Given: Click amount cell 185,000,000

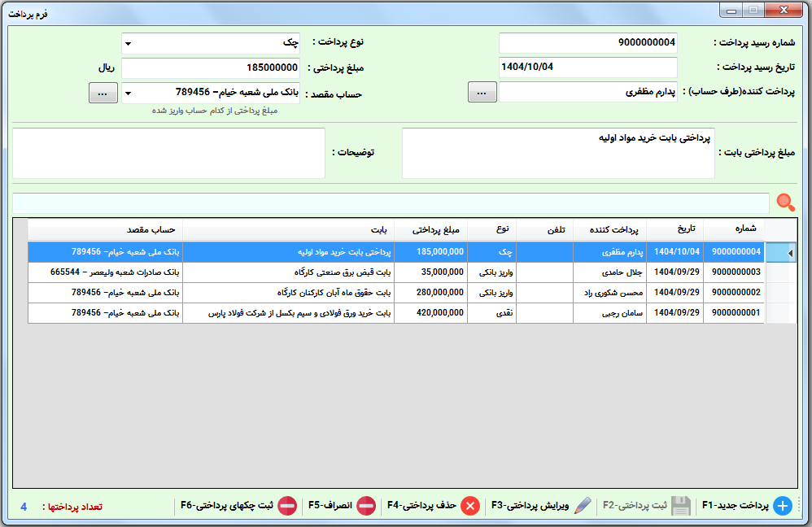Looking at the screenshot, I should tap(431, 252).
